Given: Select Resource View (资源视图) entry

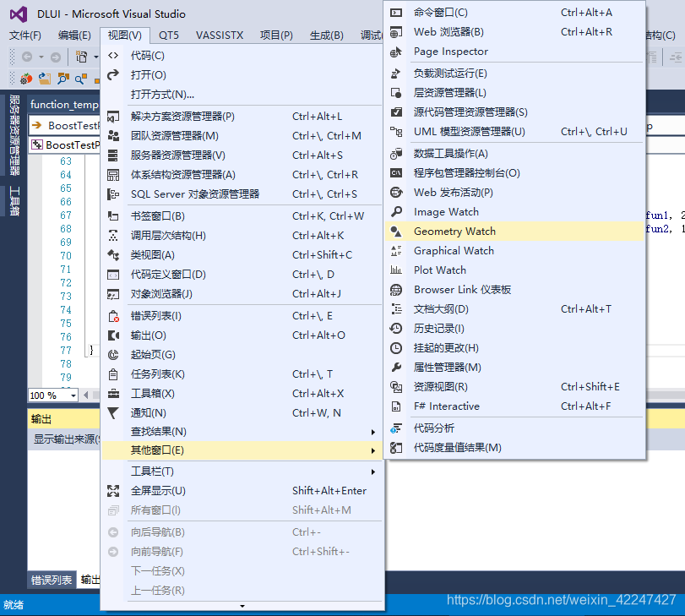Looking at the screenshot, I should (x=514, y=387).
